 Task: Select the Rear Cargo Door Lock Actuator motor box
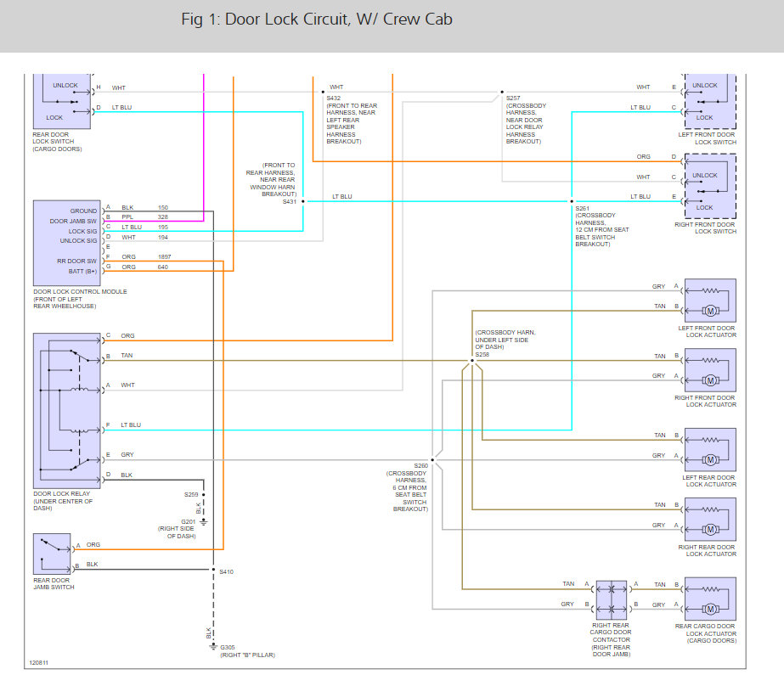710,599
